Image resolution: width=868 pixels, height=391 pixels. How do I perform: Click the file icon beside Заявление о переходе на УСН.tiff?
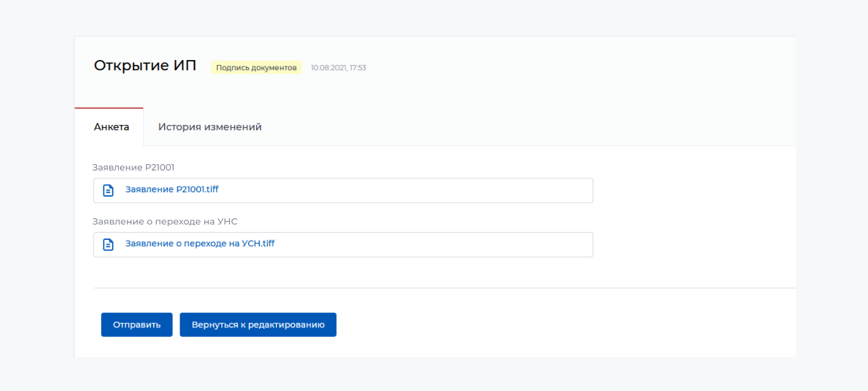pyautogui.click(x=109, y=244)
